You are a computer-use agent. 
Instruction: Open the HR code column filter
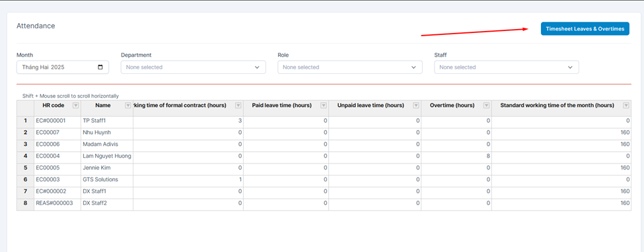point(75,106)
